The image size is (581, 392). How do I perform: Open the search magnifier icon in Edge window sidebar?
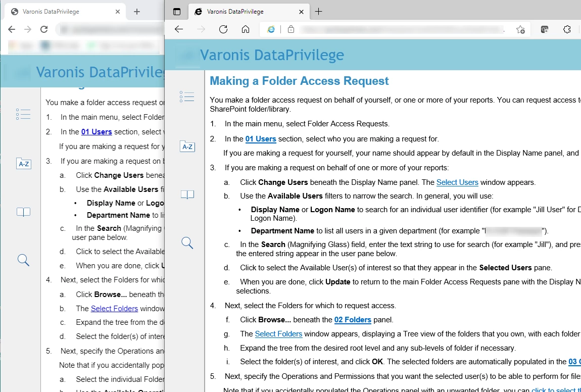point(187,243)
